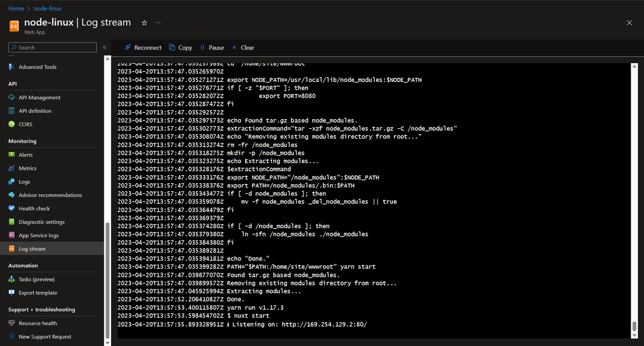
Task: Click the API Management cloud icon
Action: [x=12, y=97]
